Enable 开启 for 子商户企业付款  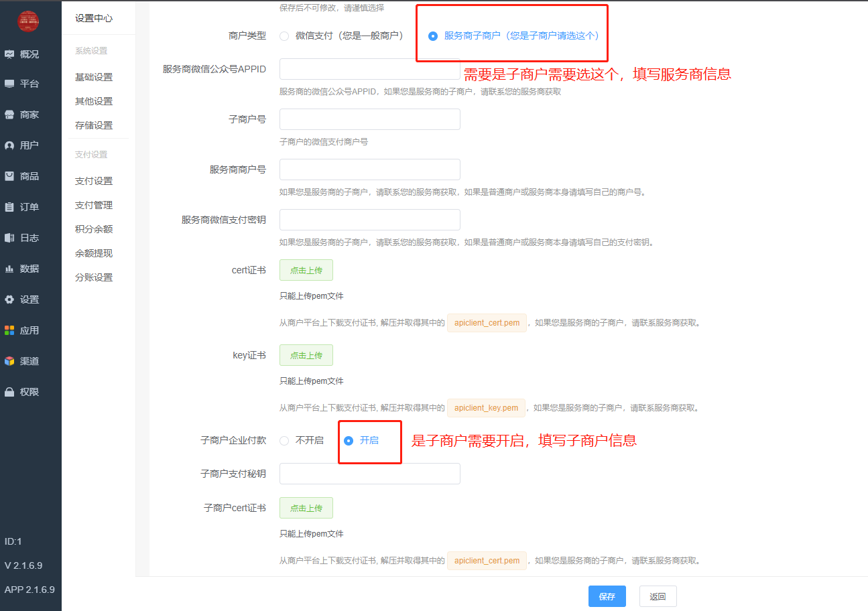click(x=349, y=440)
